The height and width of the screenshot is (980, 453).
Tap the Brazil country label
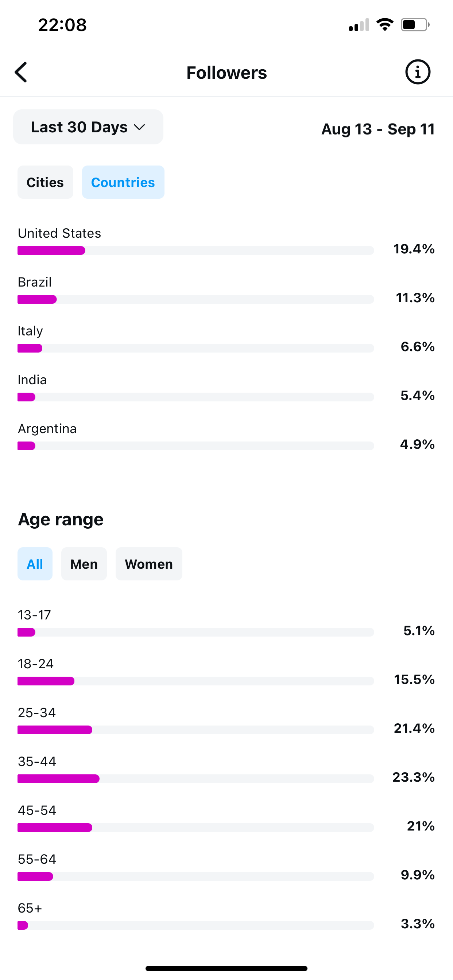[x=35, y=282]
